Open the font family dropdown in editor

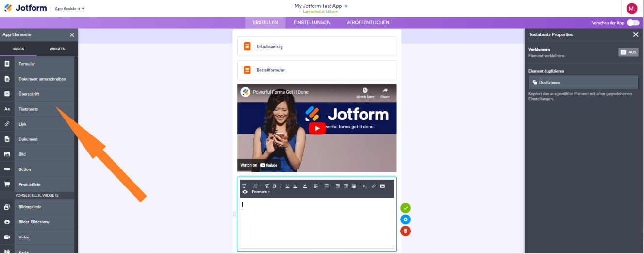[245, 186]
